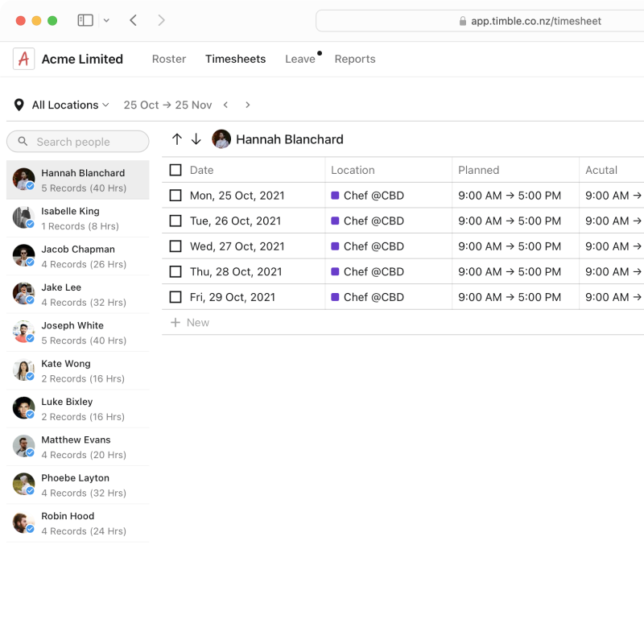Click into the Search people field
The height and width of the screenshot is (644, 644).
click(76, 141)
